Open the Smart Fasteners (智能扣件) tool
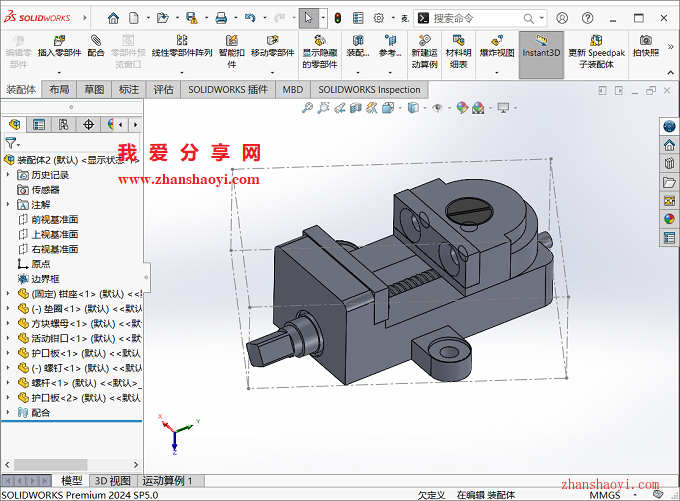680x501 pixels. click(x=232, y=46)
